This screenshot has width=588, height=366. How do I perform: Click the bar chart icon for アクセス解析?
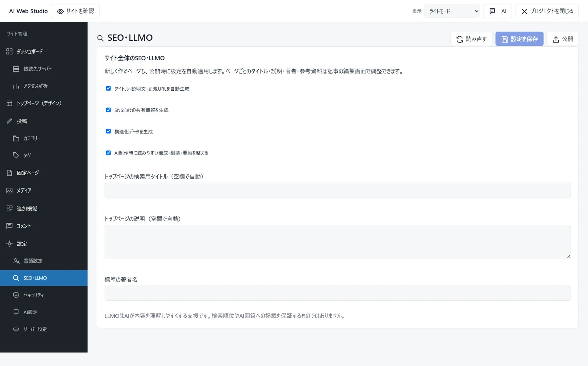[x=16, y=86]
